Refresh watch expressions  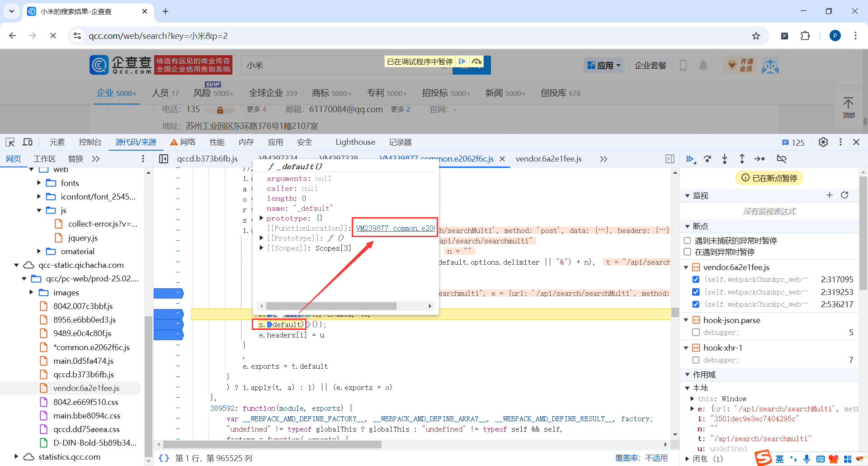[844, 195]
